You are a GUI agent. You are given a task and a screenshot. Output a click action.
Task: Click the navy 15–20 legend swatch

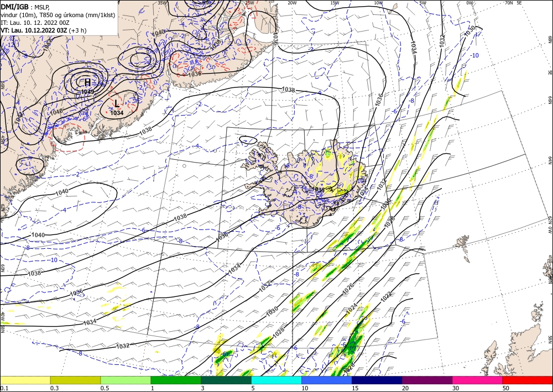click(377, 380)
